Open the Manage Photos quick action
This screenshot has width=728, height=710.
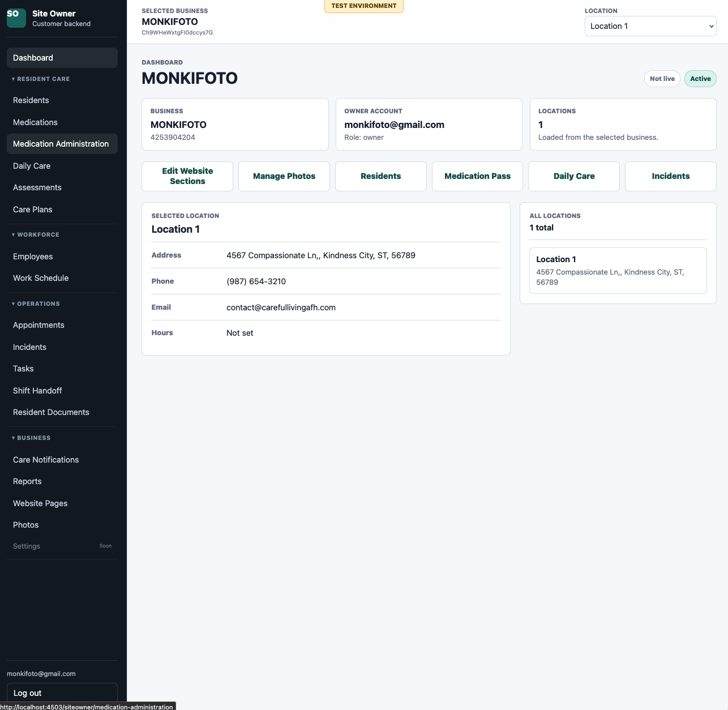[284, 176]
